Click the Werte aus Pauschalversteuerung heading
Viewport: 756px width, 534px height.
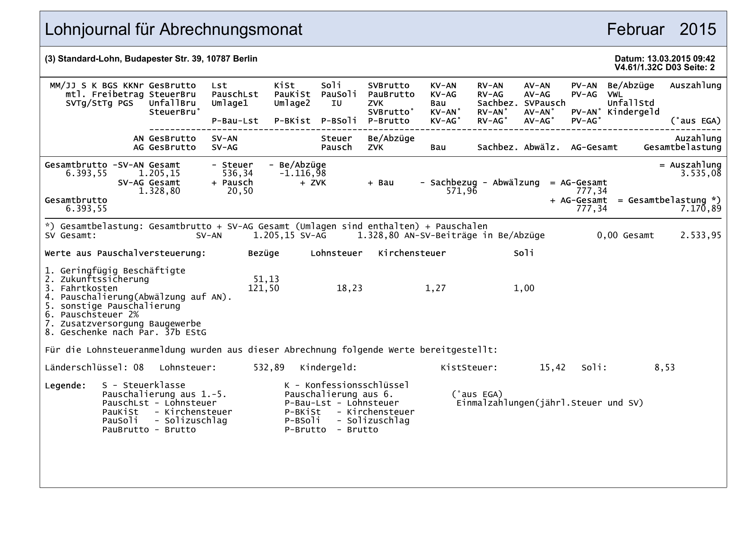125,253
